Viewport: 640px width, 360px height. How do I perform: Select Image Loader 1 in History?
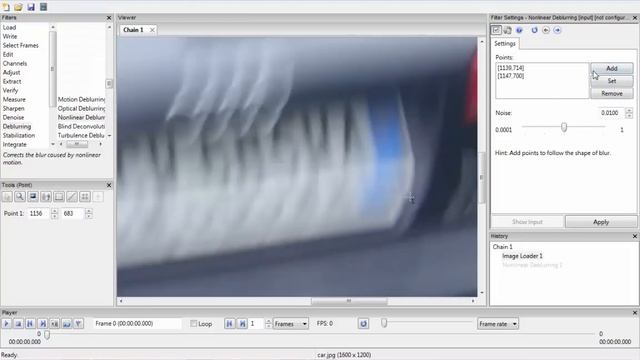click(522, 256)
